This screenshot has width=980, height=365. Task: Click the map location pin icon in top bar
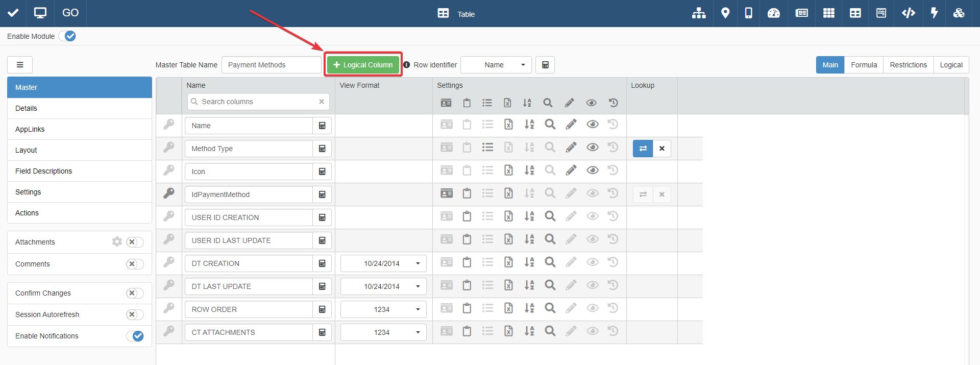click(x=725, y=13)
